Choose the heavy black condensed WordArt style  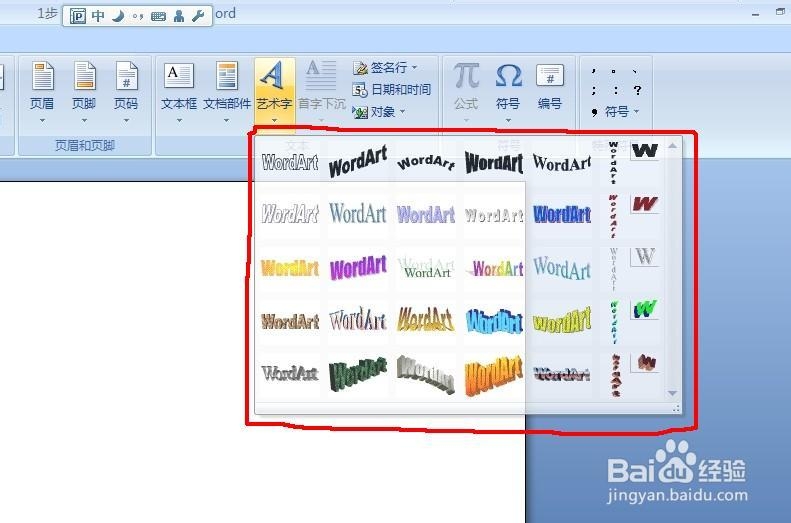tap(494, 162)
